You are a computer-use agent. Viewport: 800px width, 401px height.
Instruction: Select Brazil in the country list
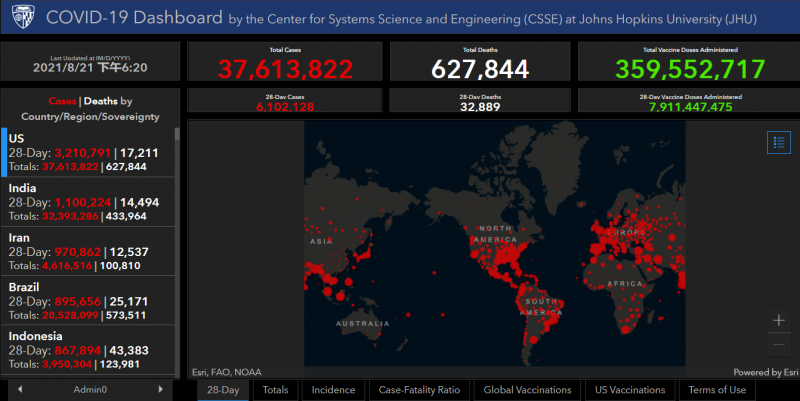(88, 301)
